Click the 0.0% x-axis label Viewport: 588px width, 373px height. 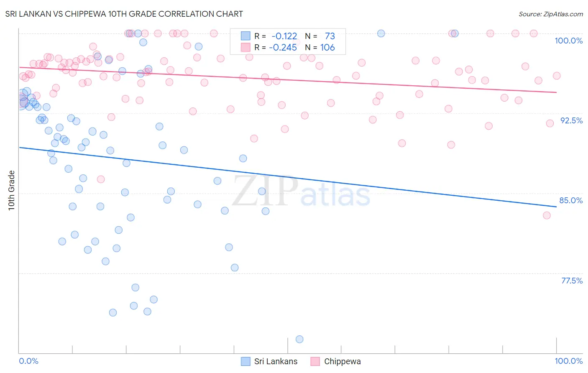(28, 361)
